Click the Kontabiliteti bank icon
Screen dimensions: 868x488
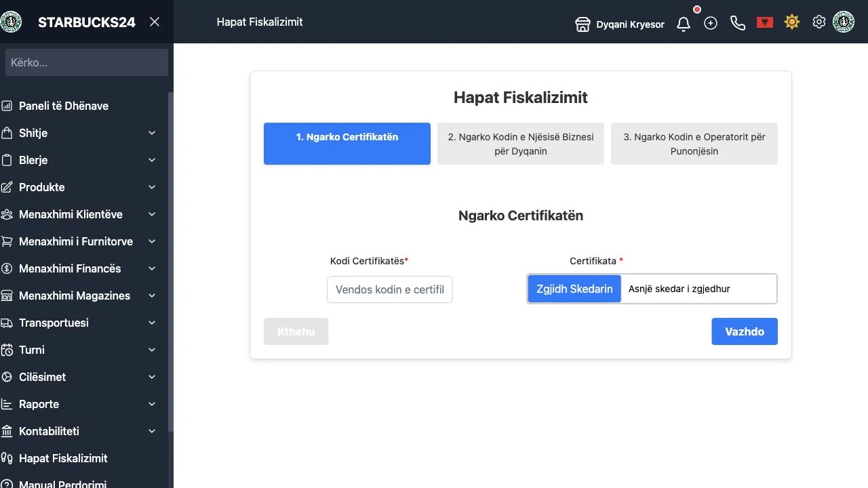pos(7,431)
